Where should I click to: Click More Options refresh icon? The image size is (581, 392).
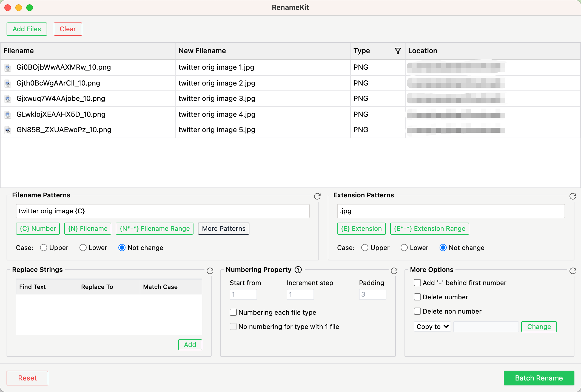[573, 271]
